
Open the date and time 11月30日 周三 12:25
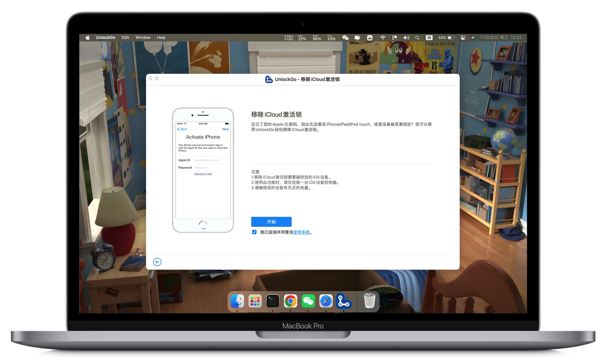coord(501,38)
